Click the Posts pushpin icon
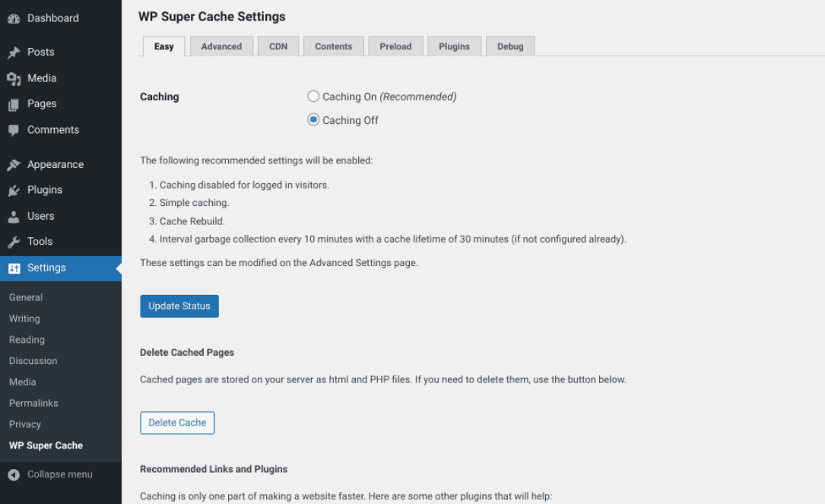Viewport: 825px width, 504px height. [14, 52]
